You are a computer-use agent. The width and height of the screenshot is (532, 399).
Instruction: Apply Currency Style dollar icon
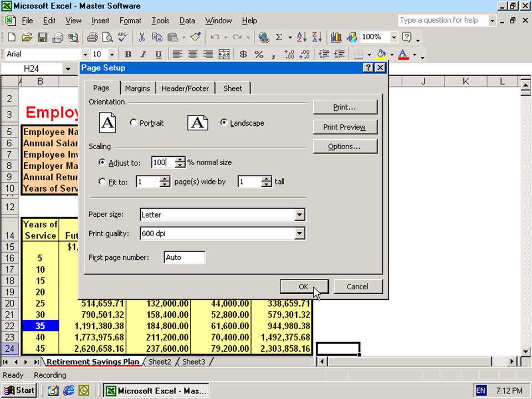click(243, 54)
